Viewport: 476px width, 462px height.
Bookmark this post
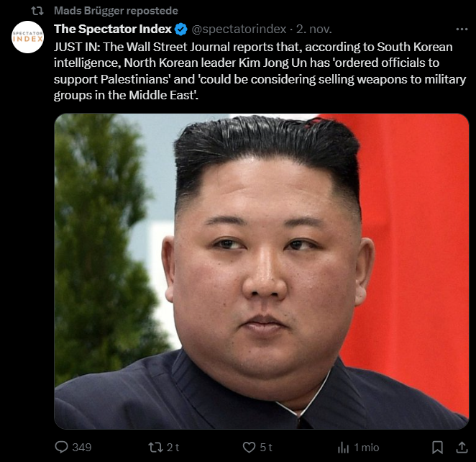coord(437,448)
